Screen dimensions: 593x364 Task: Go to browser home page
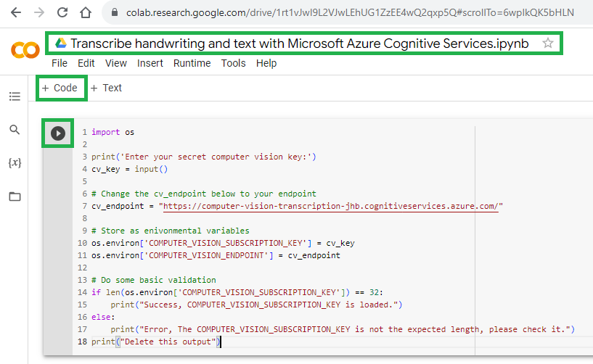(86, 12)
